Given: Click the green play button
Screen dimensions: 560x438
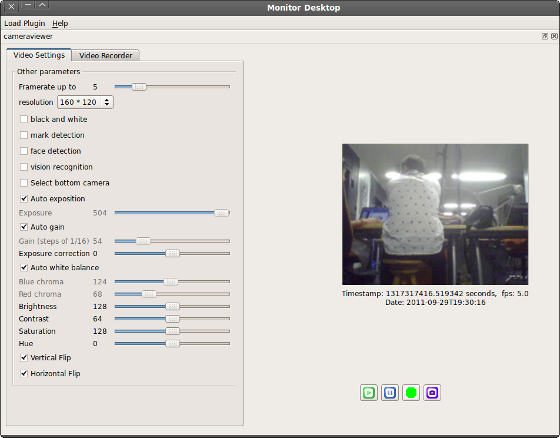Looking at the screenshot, I should tap(369, 393).
